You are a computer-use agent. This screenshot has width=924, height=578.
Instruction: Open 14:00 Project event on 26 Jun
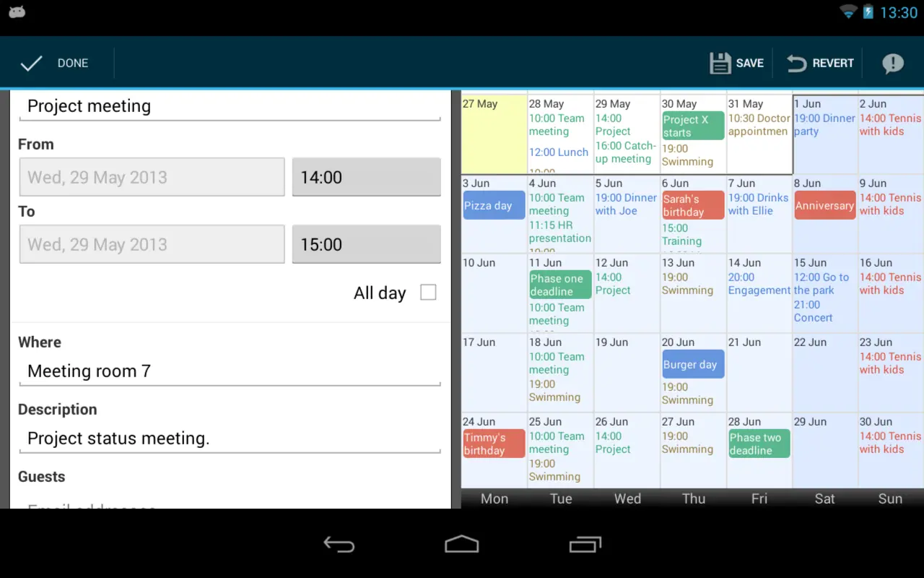point(613,443)
